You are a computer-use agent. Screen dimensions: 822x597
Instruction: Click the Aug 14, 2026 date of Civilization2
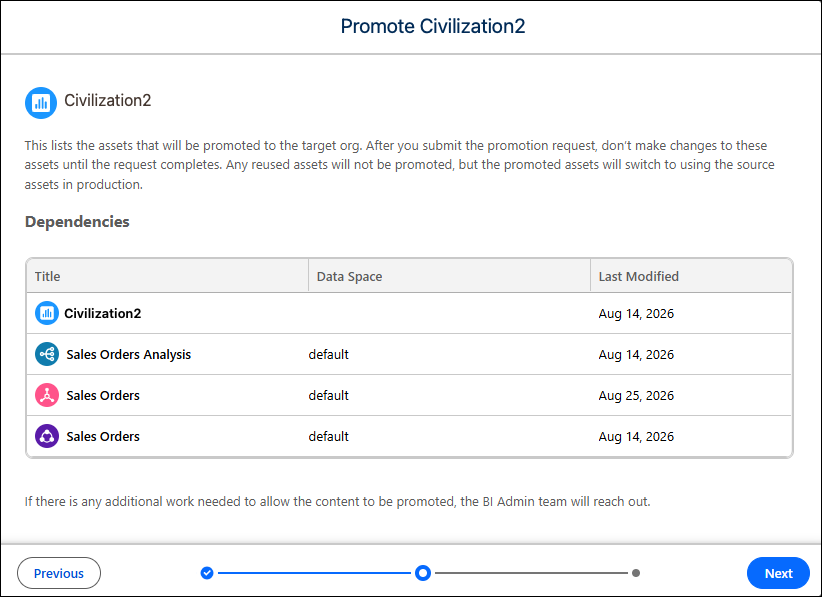coord(636,313)
